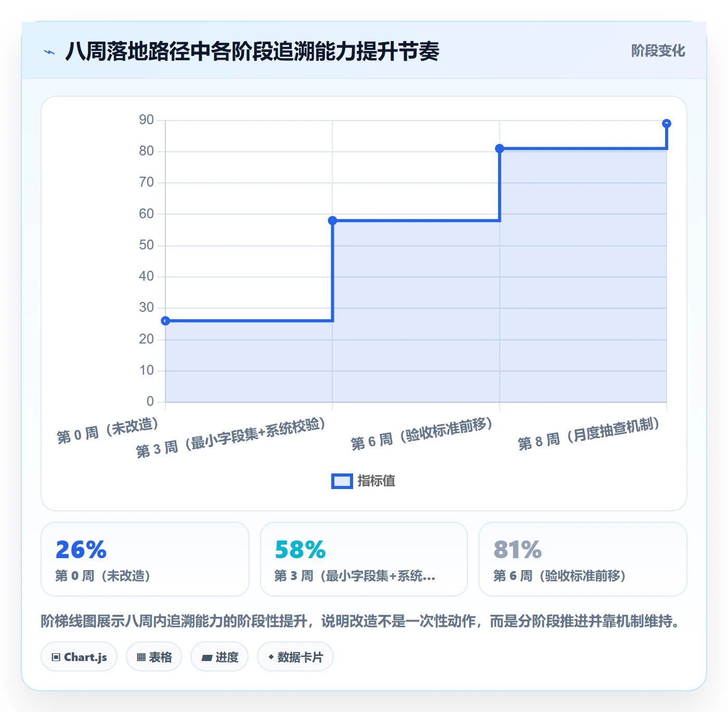Click the Chart.js tag

click(x=79, y=657)
